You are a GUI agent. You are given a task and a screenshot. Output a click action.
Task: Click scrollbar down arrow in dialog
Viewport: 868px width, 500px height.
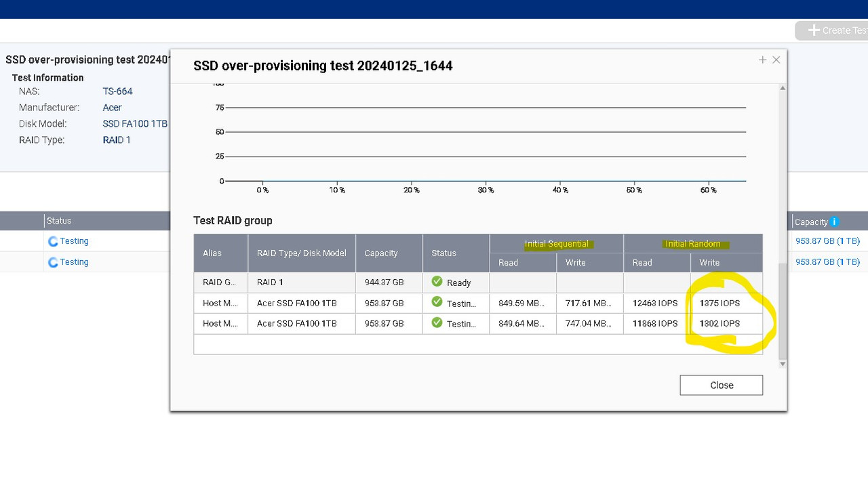click(x=783, y=364)
